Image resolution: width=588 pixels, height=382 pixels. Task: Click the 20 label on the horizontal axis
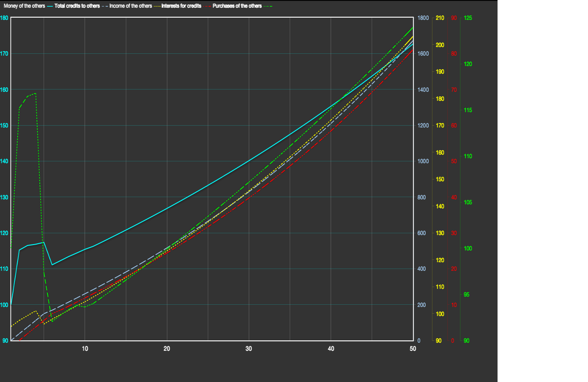167,349
